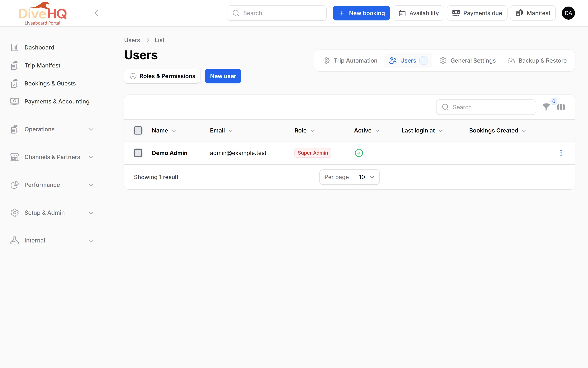Viewport: 588px width, 368px height.
Task: Click the Payments & Accounting banknote icon
Action: (x=14, y=101)
